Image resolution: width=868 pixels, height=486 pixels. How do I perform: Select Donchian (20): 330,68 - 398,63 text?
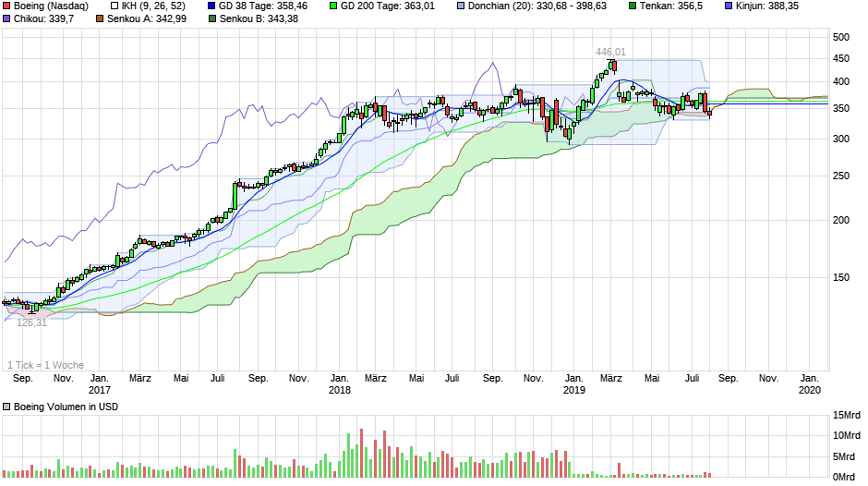[x=537, y=6]
